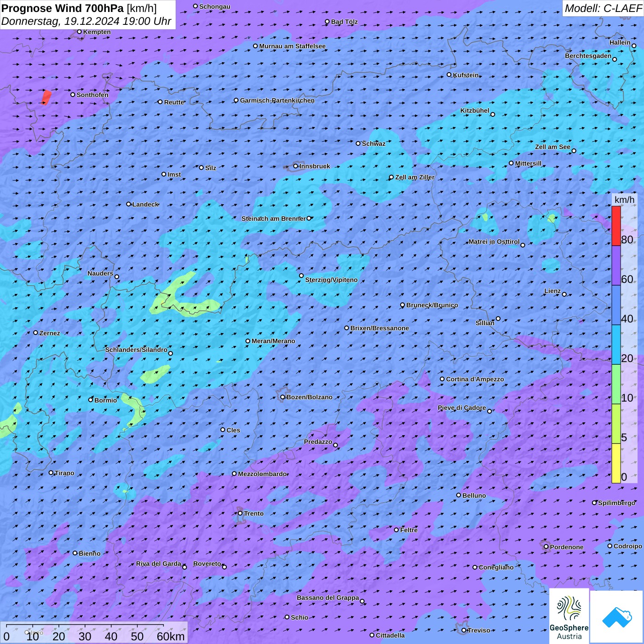
Task: Click the 'Modell: C-LAEF' label
Action: (x=603, y=8)
